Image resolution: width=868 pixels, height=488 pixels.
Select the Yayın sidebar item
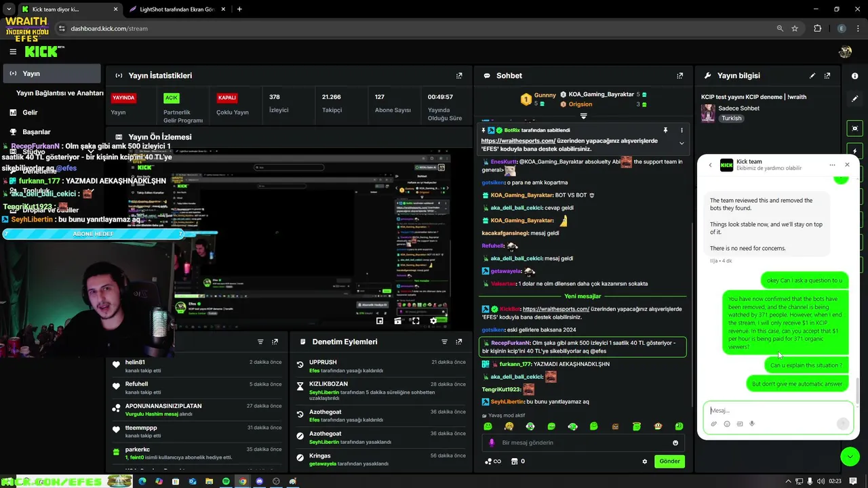point(51,73)
